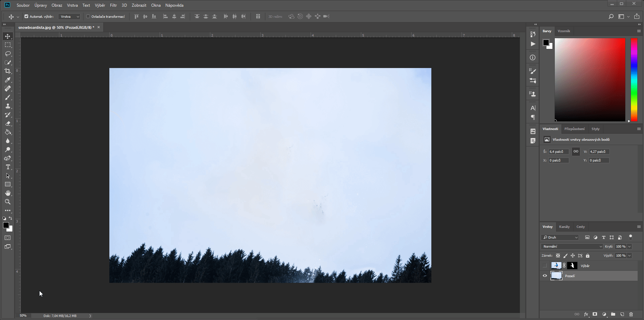Click the Š width input field
This screenshot has width=644, height=320.
[x=558, y=151]
